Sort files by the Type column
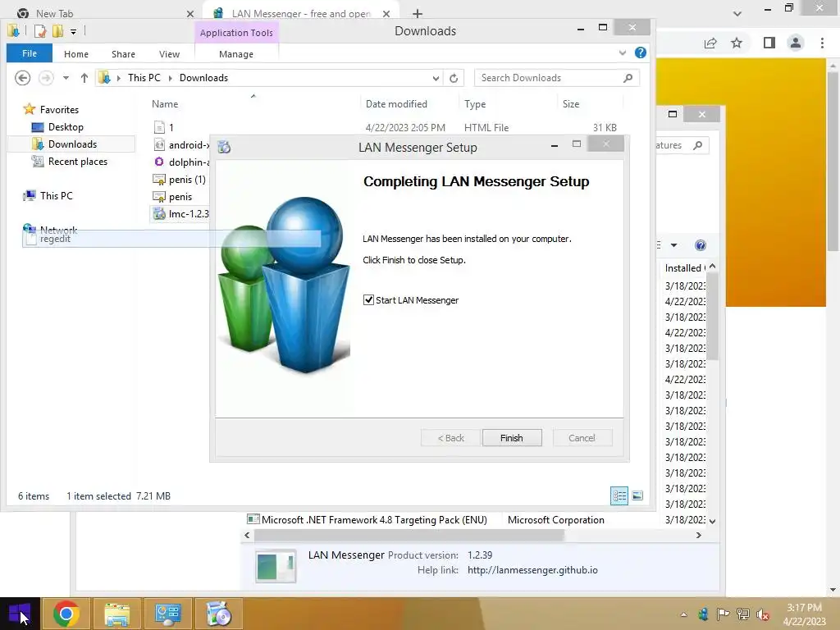The height and width of the screenshot is (630, 840). [x=475, y=104]
